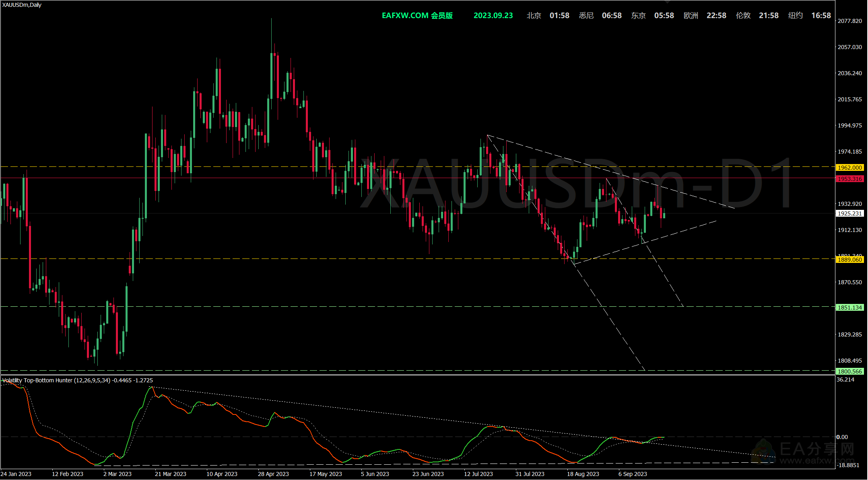
Task: Click the 北京 city label
Action: click(x=534, y=15)
